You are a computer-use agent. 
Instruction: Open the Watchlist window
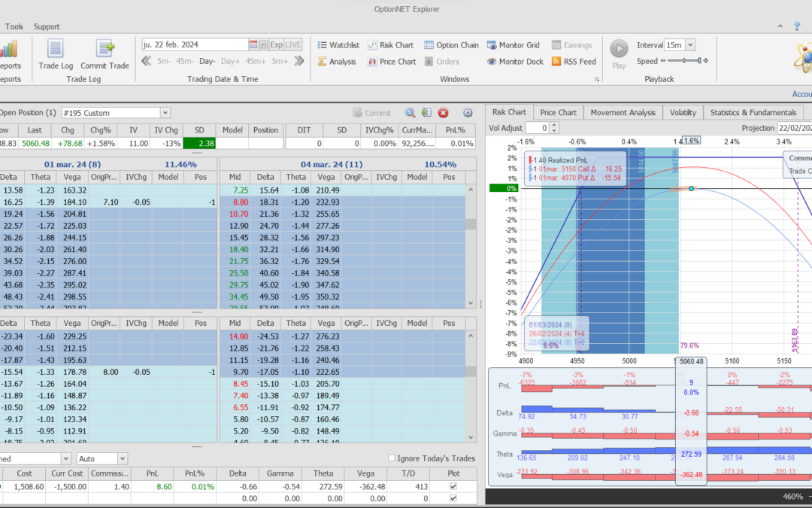click(x=338, y=45)
